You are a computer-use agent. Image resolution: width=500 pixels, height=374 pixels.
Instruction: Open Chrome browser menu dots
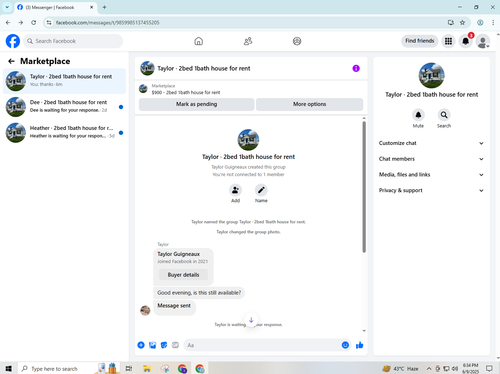pos(493,23)
